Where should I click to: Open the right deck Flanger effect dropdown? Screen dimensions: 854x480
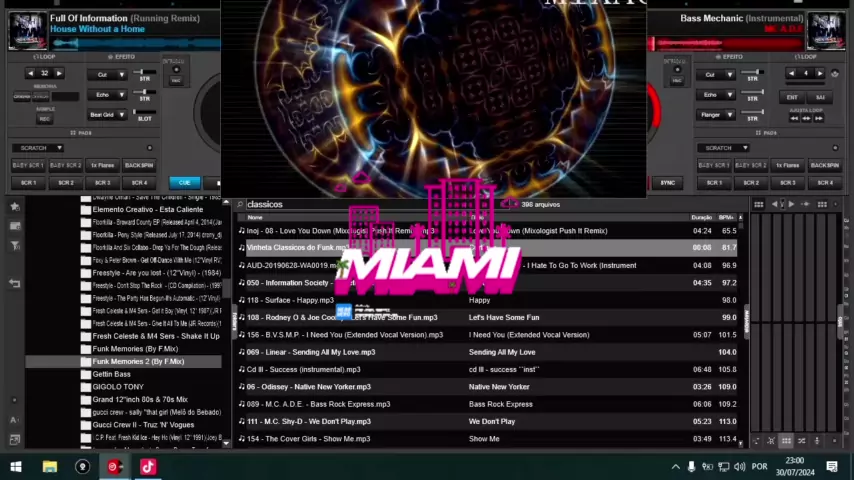(x=717, y=115)
